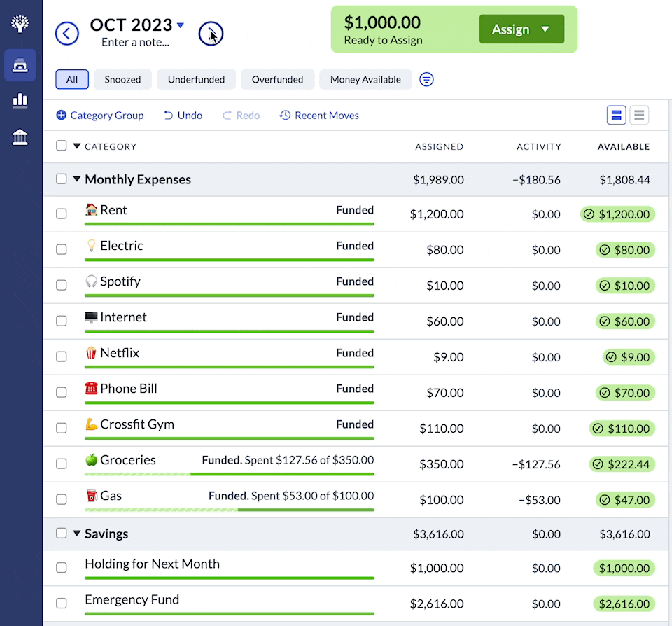This screenshot has height=626, width=672.
Task: Collapse the Savings group
Action: pos(77,534)
